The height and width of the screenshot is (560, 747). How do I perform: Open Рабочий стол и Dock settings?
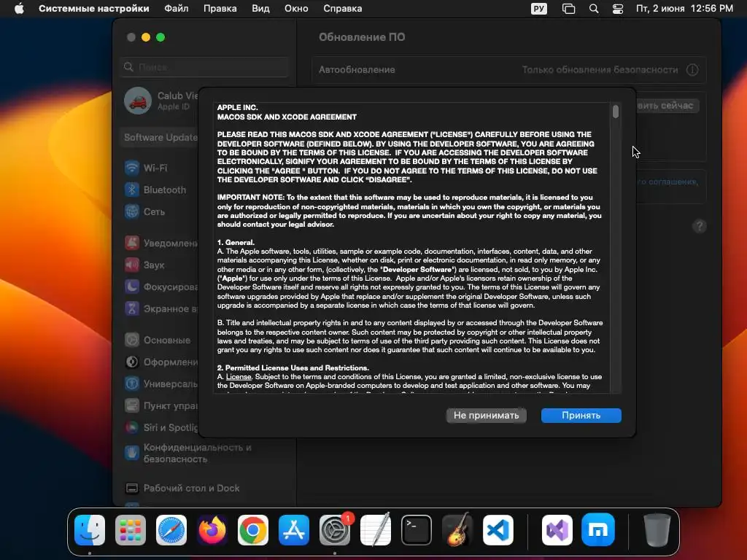pos(182,488)
